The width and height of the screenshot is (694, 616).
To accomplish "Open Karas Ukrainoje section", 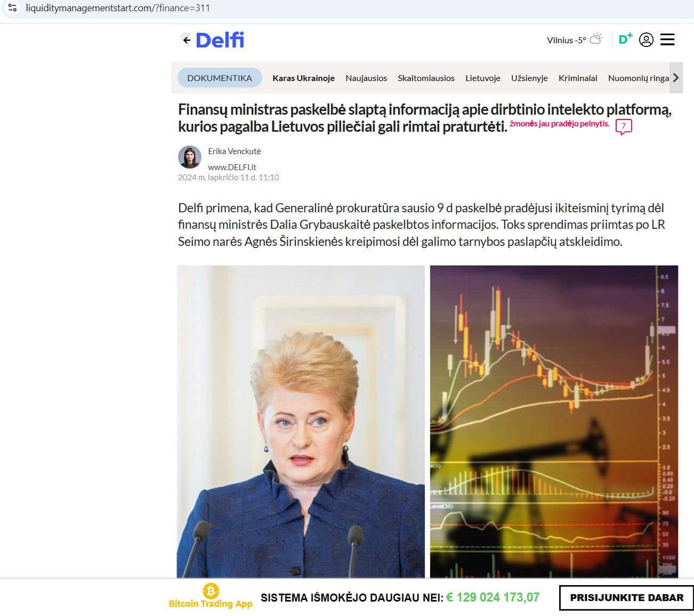I will [x=303, y=78].
